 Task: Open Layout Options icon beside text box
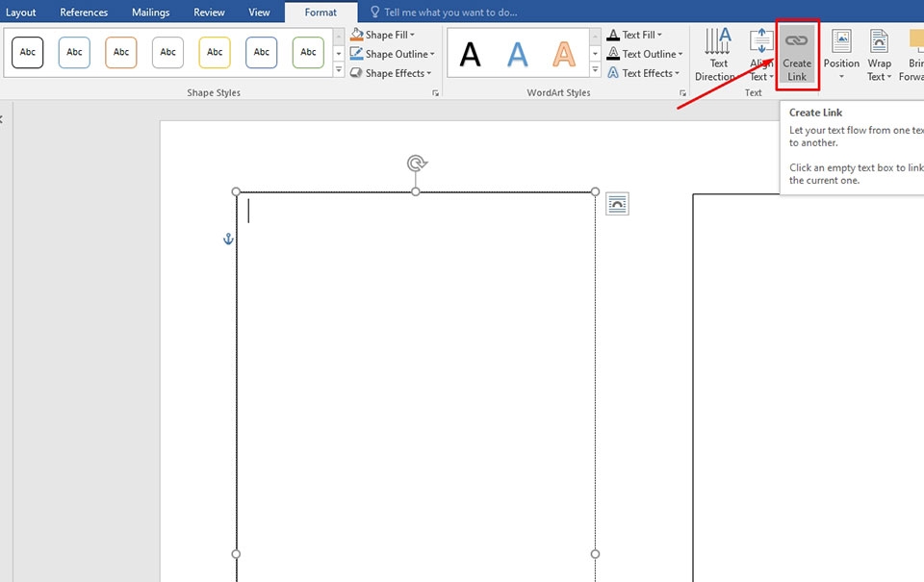(617, 204)
